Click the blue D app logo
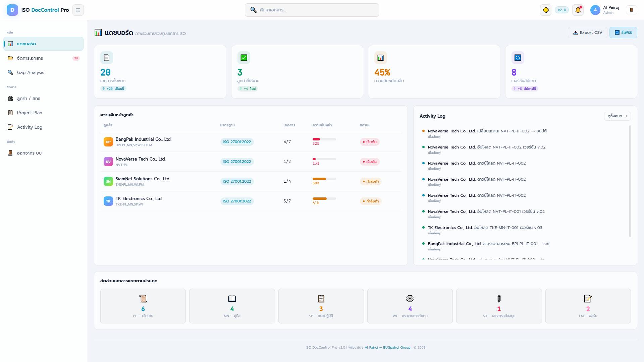Image resolution: width=644 pixels, height=362 pixels. point(12,10)
